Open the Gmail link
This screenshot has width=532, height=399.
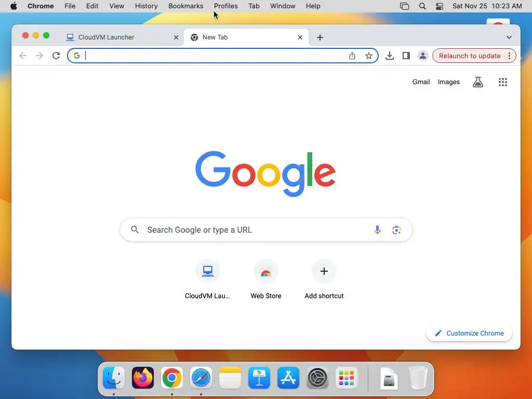(421, 82)
